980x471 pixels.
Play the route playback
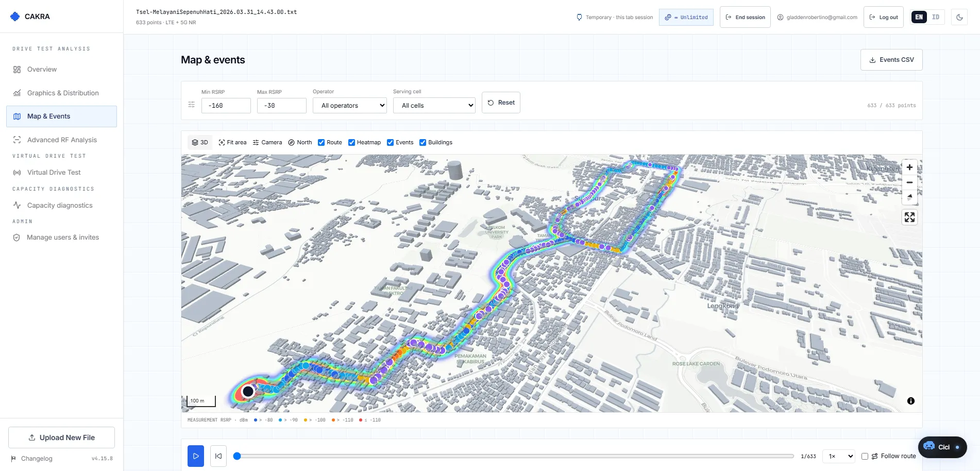click(x=196, y=456)
